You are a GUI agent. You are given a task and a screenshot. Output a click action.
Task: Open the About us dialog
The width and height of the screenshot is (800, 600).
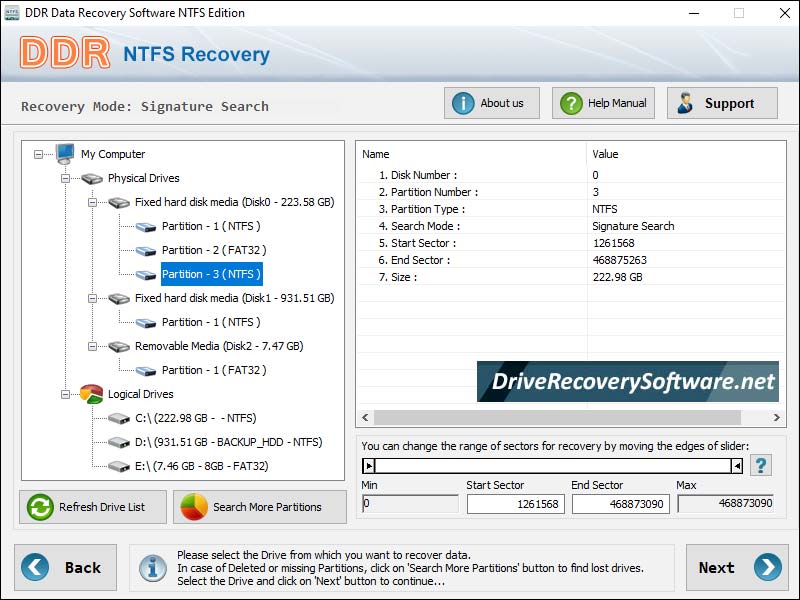tap(492, 103)
